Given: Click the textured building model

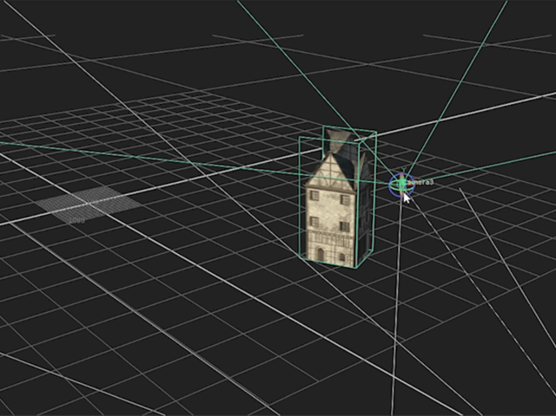Looking at the screenshot, I should 338,198.
